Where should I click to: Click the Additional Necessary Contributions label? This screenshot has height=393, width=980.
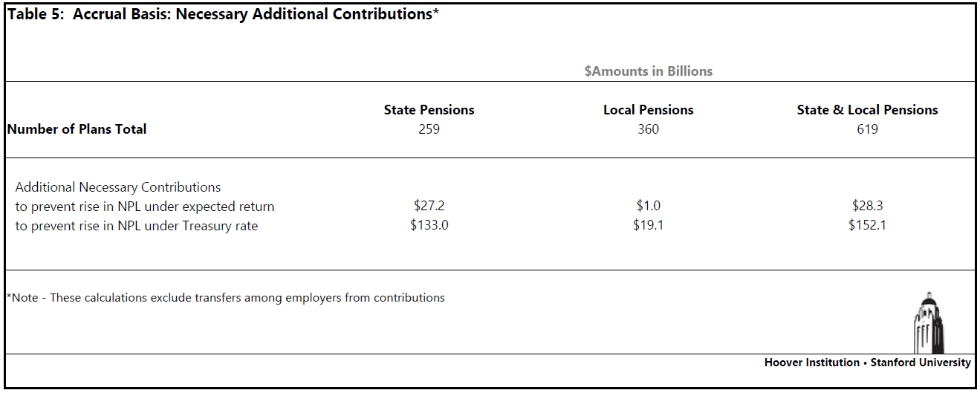[117, 187]
